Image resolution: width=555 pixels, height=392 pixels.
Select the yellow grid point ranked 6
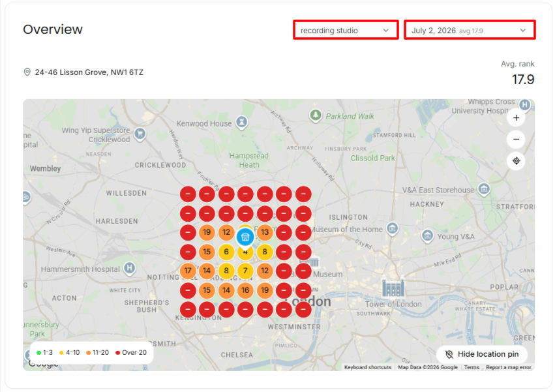coord(226,252)
